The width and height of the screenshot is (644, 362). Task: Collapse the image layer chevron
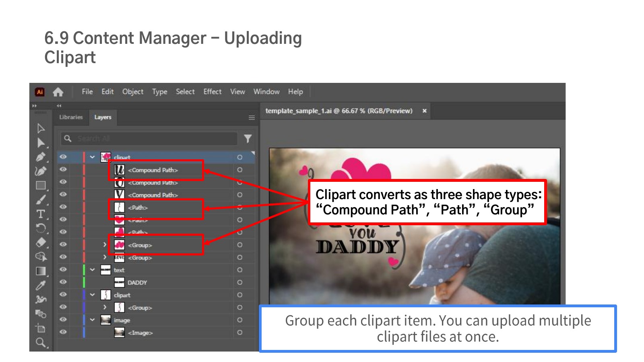tap(92, 320)
